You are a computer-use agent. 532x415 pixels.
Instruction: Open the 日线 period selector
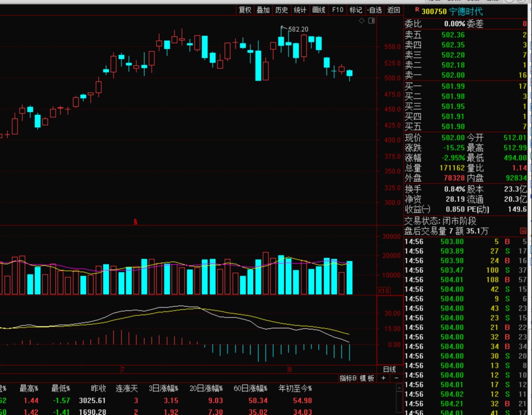tap(389, 369)
